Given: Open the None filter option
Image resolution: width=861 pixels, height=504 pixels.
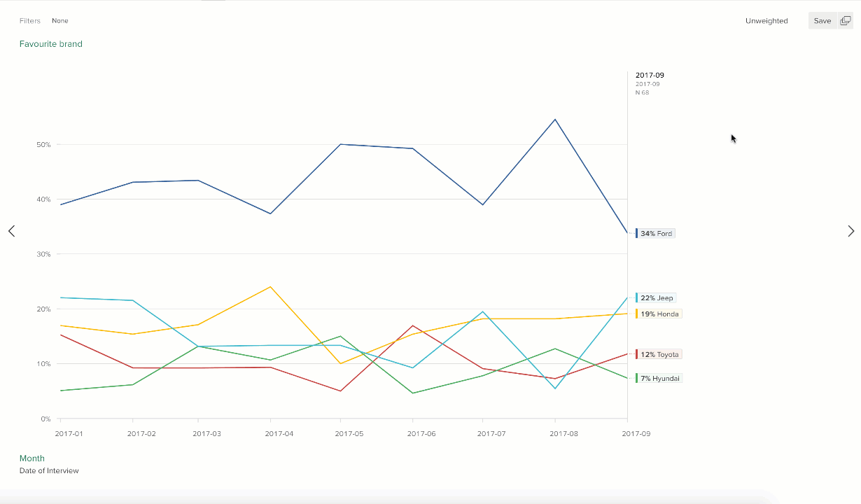Looking at the screenshot, I should (x=60, y=20).
